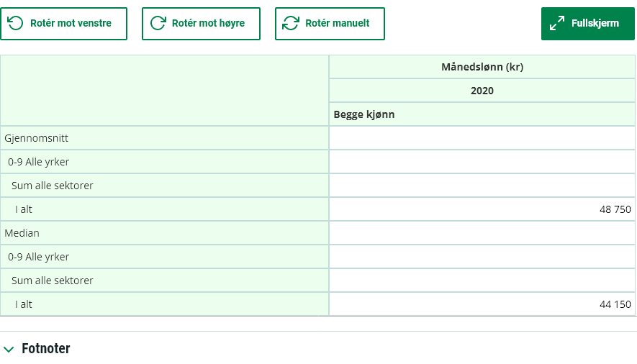Click Sum alle sektorer under Gjennomsnitt

tap(53, 186)
